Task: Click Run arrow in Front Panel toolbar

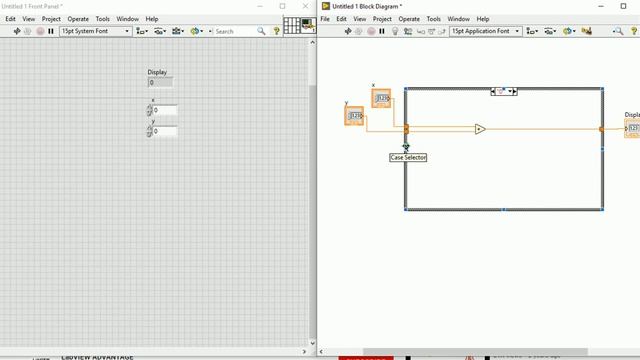Action: (x=17, y=31)
